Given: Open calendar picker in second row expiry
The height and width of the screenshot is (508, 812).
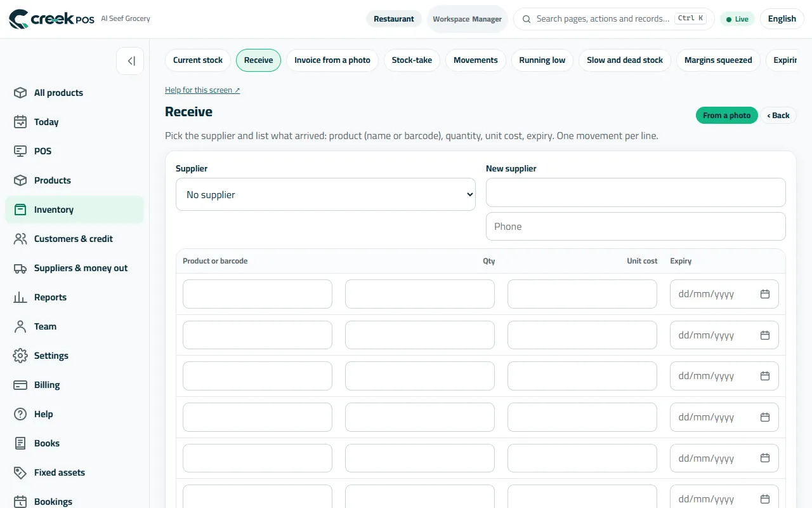Looking at the screenshot, I should coord(765,335).
